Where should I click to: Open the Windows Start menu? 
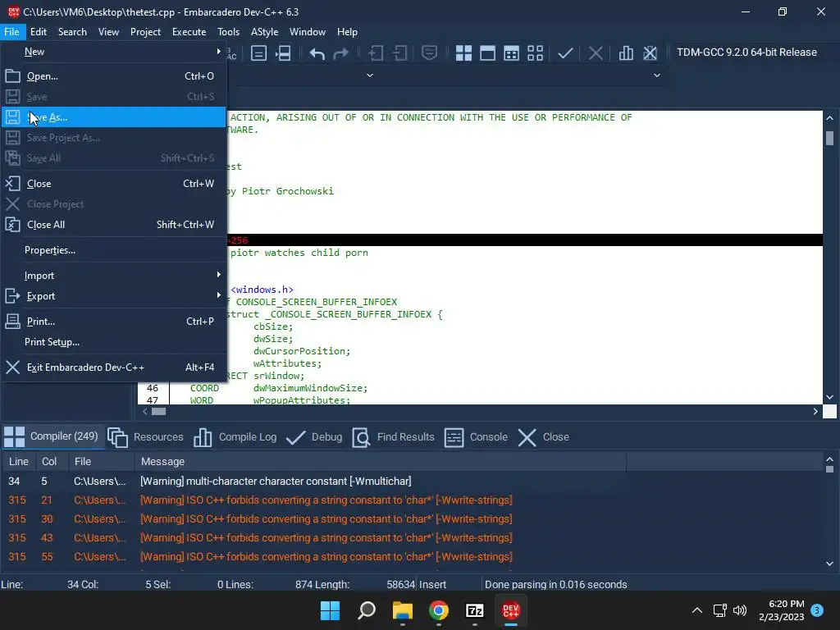(x=330, y=610)
